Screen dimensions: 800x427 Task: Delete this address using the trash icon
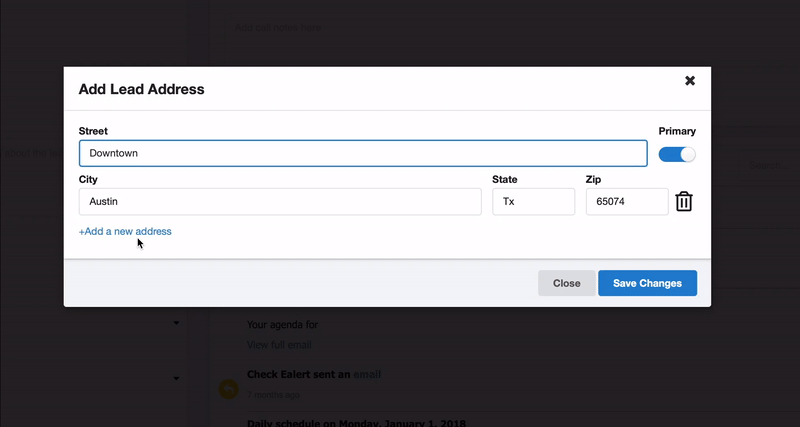click(x=684, y=201)
